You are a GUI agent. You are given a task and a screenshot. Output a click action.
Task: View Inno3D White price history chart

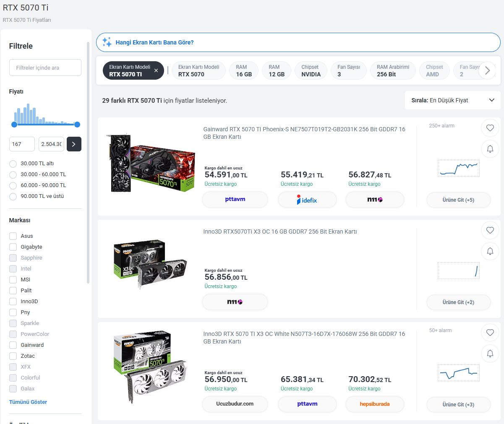point(458,373)
